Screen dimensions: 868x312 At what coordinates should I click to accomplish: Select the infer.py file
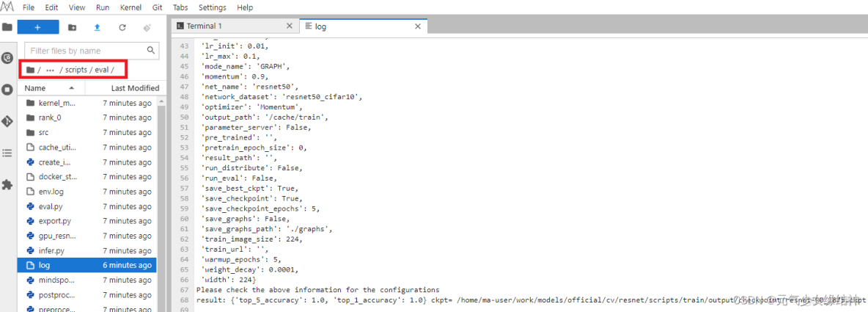[x=87, y=250]
